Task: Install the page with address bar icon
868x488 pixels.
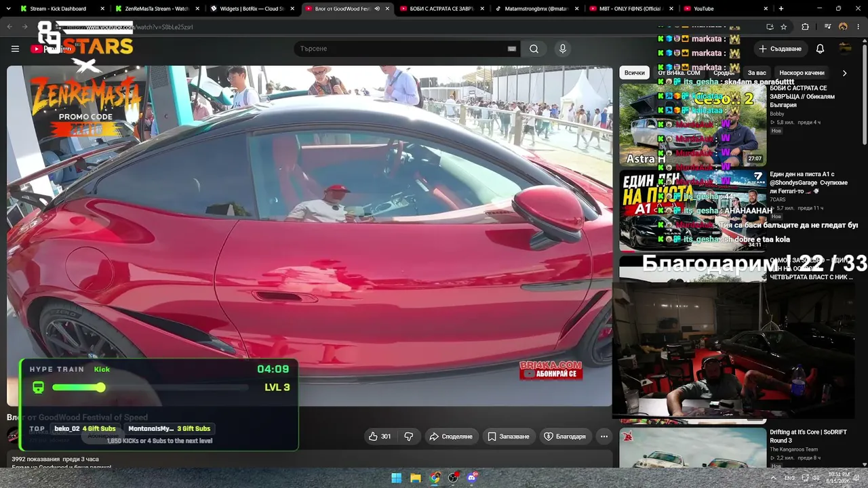Action: pos(770,27)
